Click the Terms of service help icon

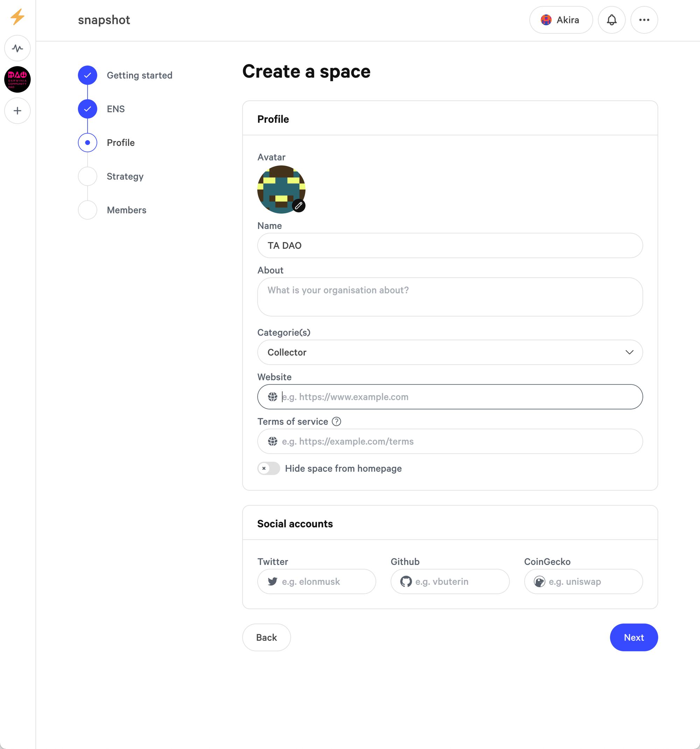pyautogui.click(x=336, y=422)
